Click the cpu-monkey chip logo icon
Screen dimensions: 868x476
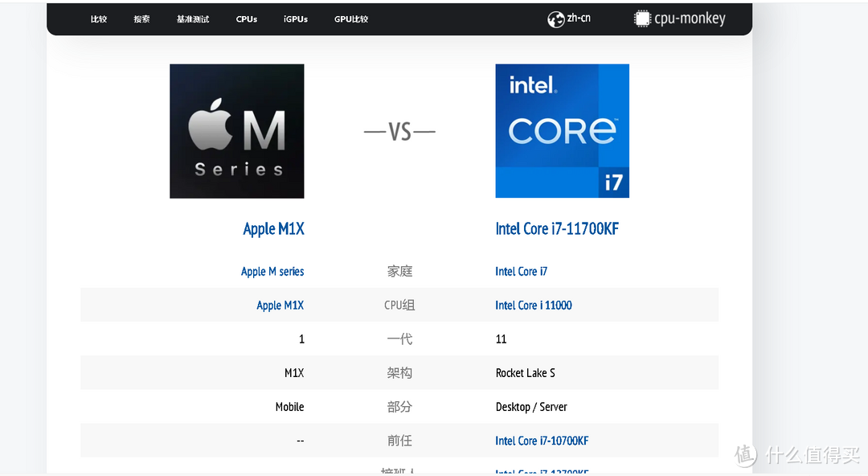tap(642, 18)
